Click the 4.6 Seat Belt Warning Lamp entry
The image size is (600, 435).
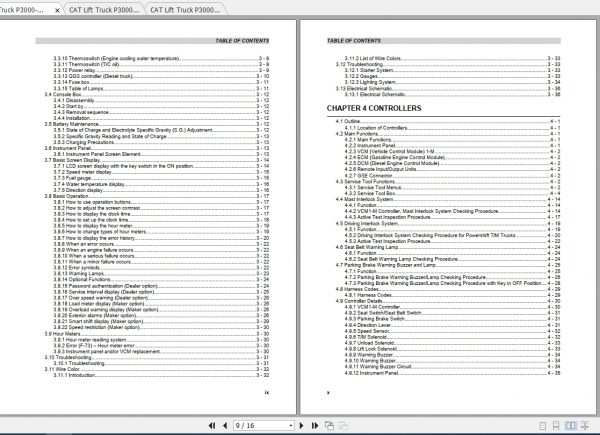[x=448, y=247]
